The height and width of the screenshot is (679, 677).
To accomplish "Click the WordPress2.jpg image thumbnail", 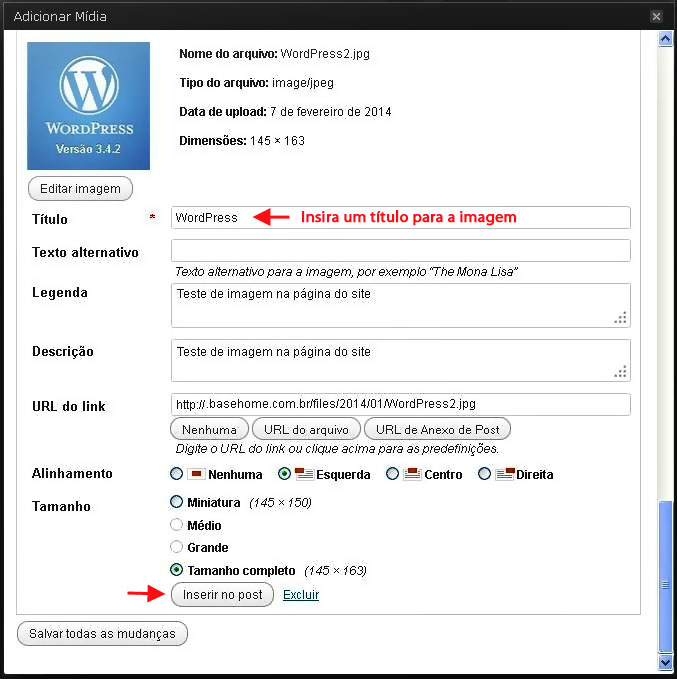I will pos(88,106).
